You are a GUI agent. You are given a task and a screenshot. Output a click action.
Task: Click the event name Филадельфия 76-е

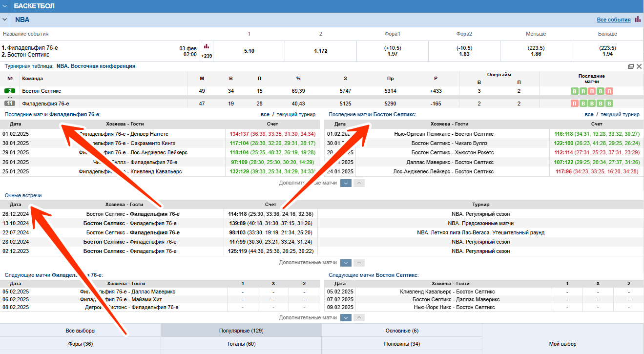[32, 47]
